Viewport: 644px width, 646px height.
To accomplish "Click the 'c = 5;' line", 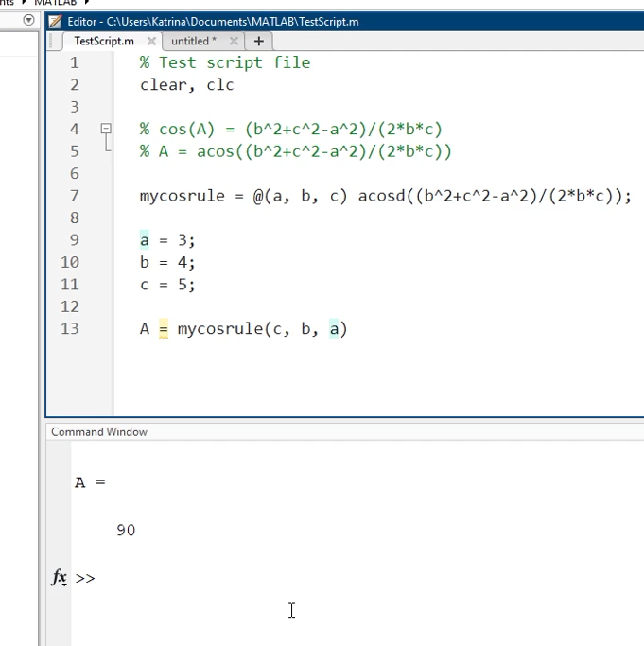I will point(167,285).
